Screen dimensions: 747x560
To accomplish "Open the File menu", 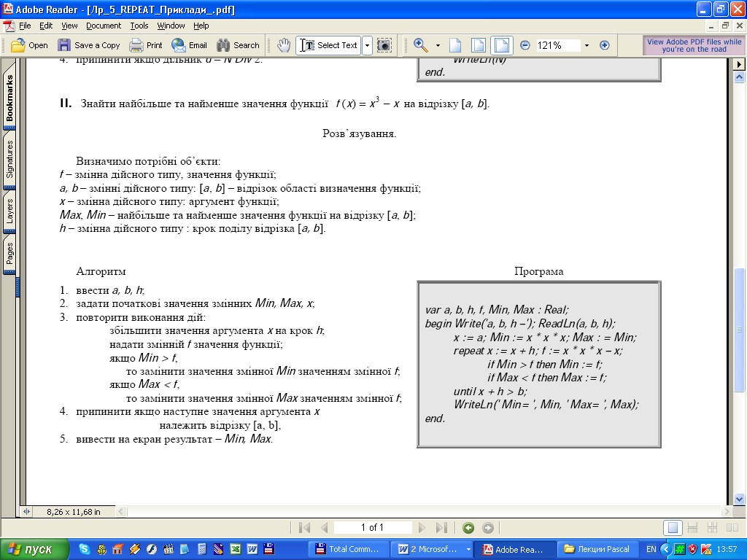I will [x=25, y=26].
